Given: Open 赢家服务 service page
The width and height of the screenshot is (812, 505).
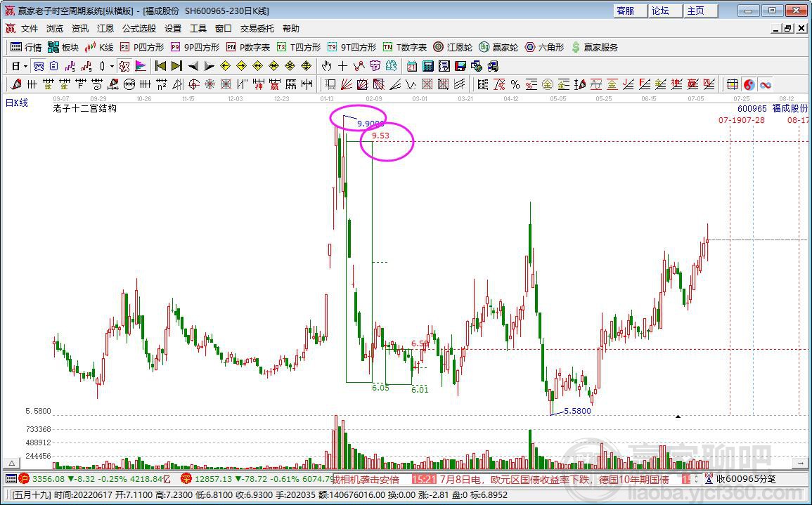Looking at the screenshot, I should coord(594,48).
